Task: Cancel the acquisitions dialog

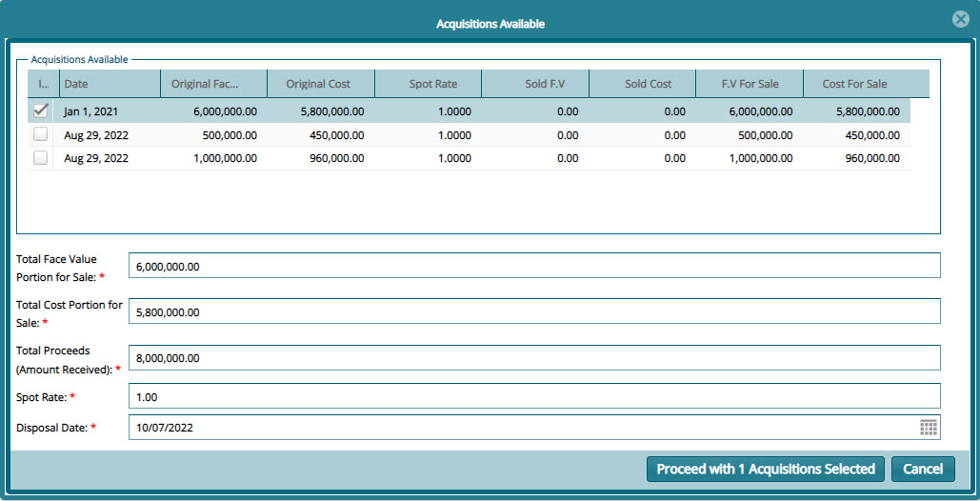Action: (x=923, y=470)
